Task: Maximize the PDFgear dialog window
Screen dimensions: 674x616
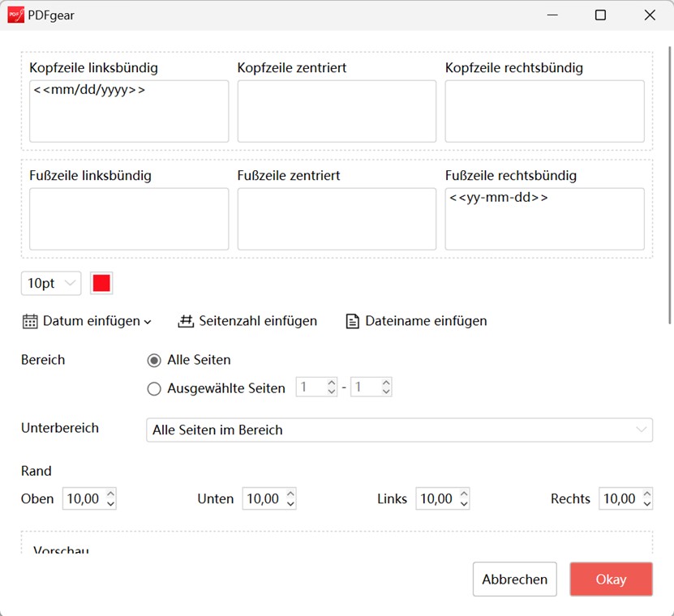Action: (x=600, y=15)
